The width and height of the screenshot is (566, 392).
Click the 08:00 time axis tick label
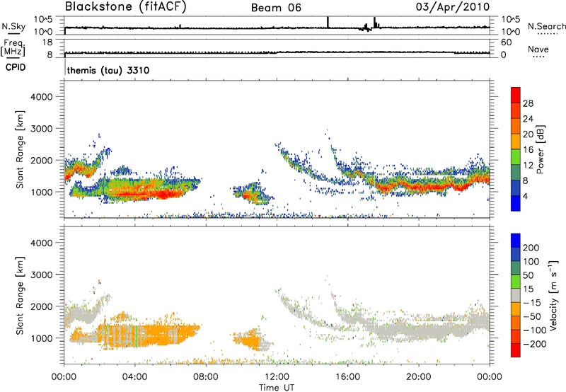click(x=206, y=377)
